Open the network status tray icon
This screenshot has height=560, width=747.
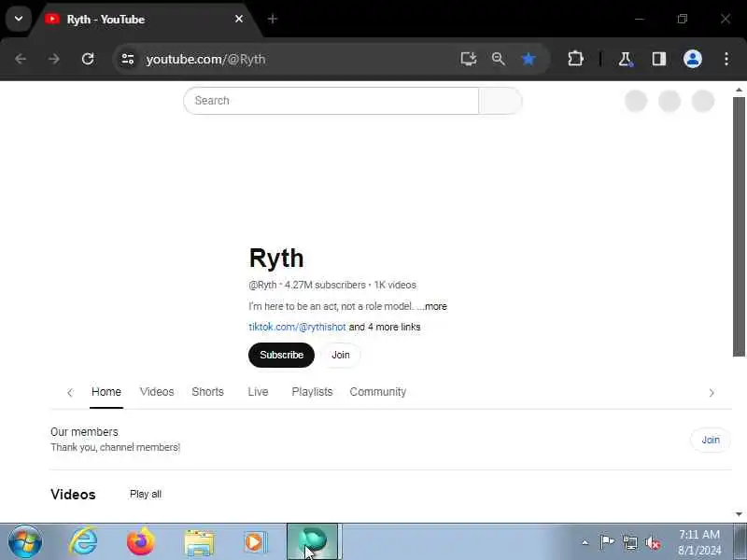[629, 542]
